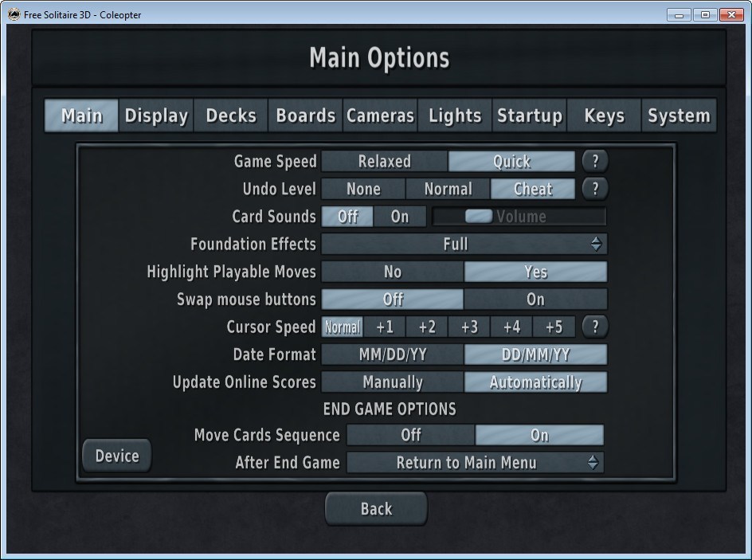Click the Cursor Speed help question mark

(594, 327)
